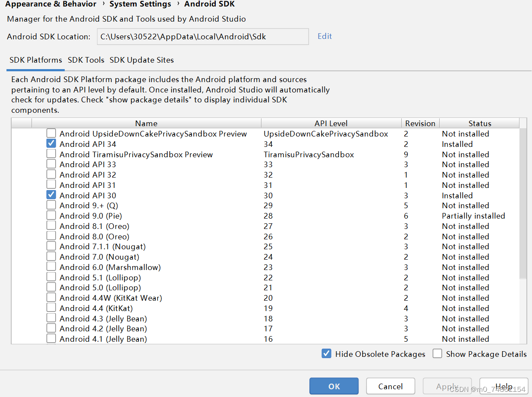The width and height of the screenshot is (532, 397).
Task: Disable Hide Obsolete Packages
Action: click(327, 353)
